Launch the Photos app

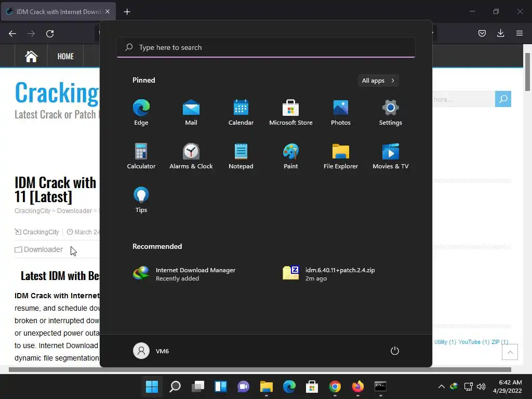(341, 113)
